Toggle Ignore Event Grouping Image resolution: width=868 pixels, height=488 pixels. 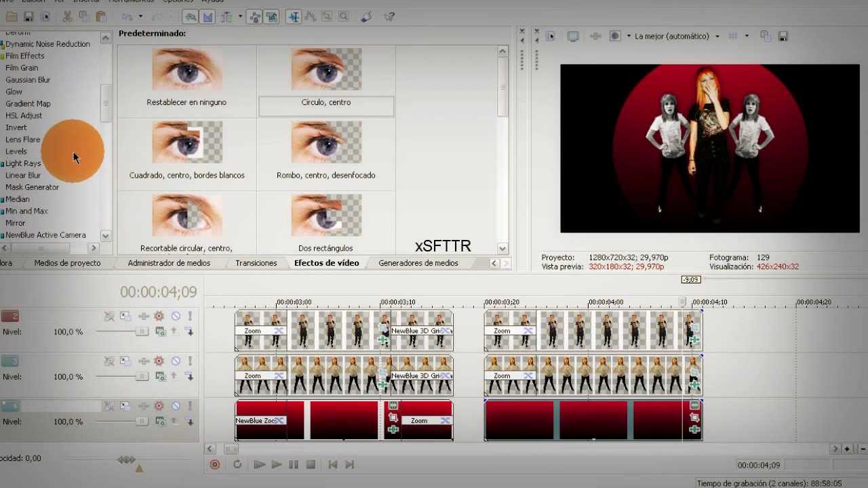click(x=271, y=16)
